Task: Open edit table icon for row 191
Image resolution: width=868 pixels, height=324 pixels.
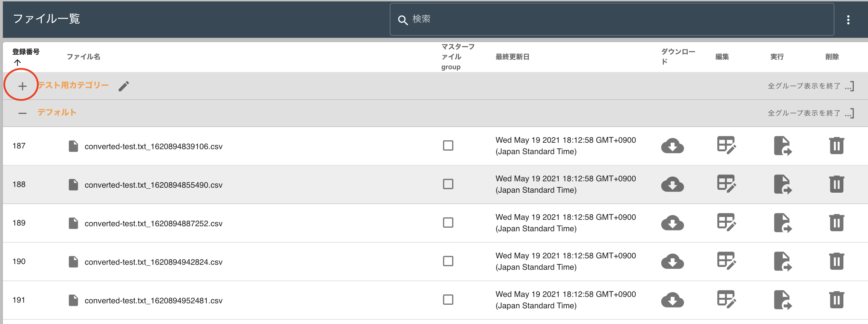Action: pyautogui.click(x=726, y=299)
